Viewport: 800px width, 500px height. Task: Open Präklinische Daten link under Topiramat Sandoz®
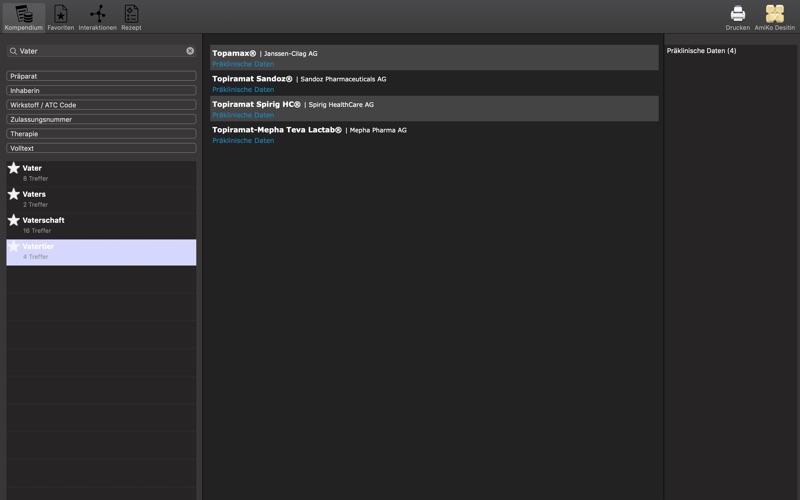(x=243, y=89)
